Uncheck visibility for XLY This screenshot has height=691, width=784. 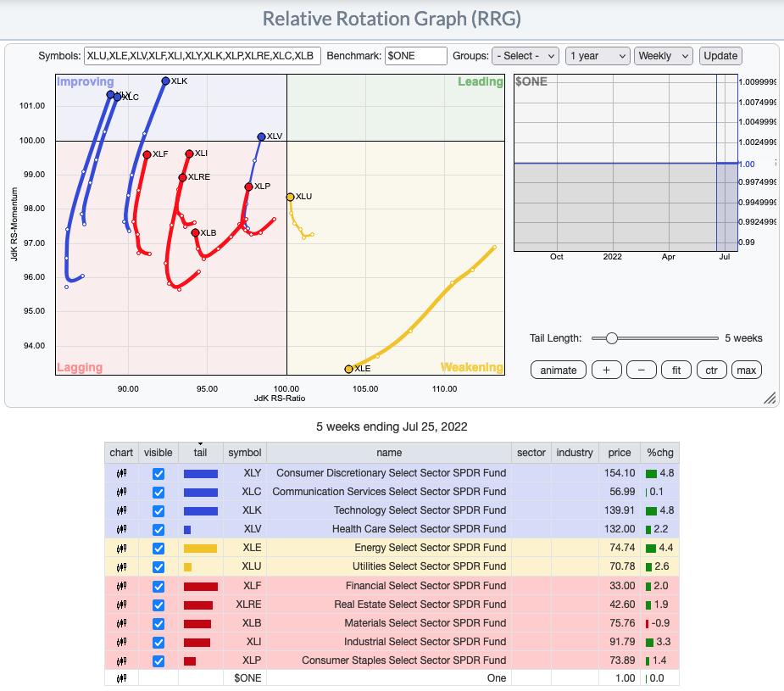pyautogui.click(x=158, y=473)
